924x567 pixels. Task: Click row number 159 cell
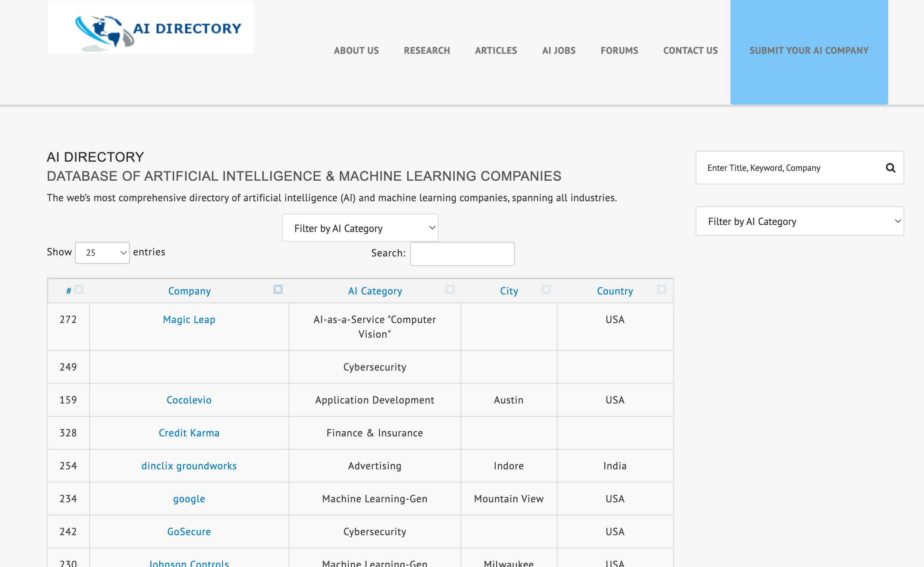tap(68, 400)
